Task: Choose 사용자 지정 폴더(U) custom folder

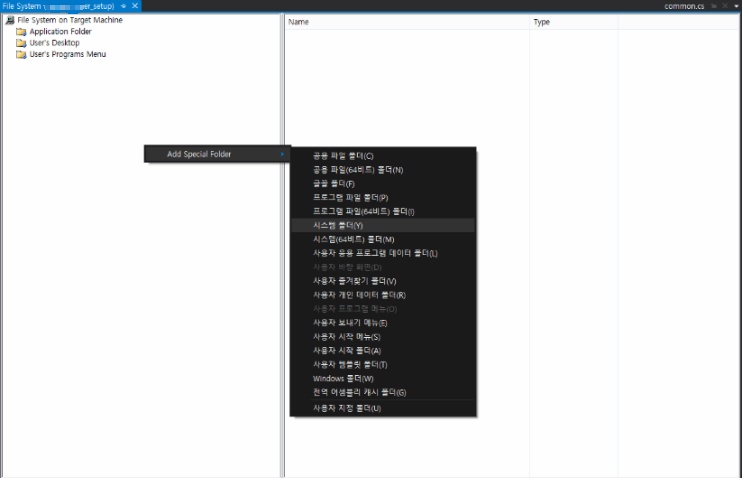Action: tap(383, 408)
